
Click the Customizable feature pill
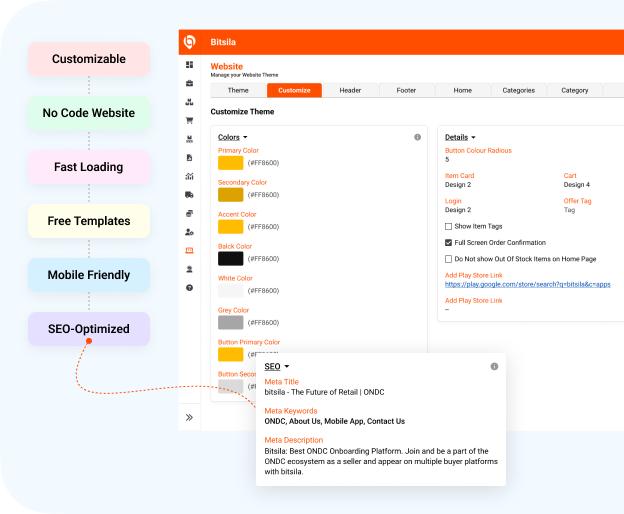point(89,59)
